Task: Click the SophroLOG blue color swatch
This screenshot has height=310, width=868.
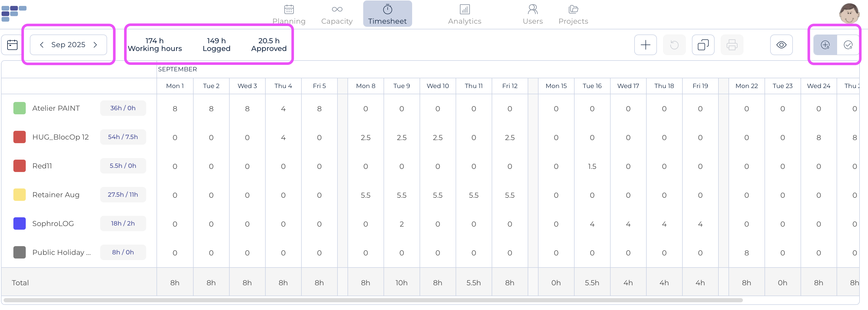Action: coord(20,224)
